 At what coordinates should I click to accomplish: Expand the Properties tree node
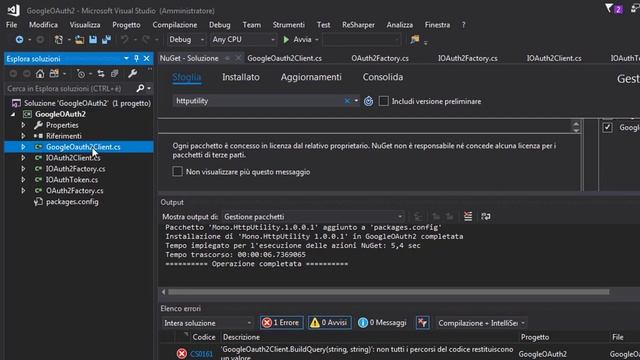click(23, 125)
